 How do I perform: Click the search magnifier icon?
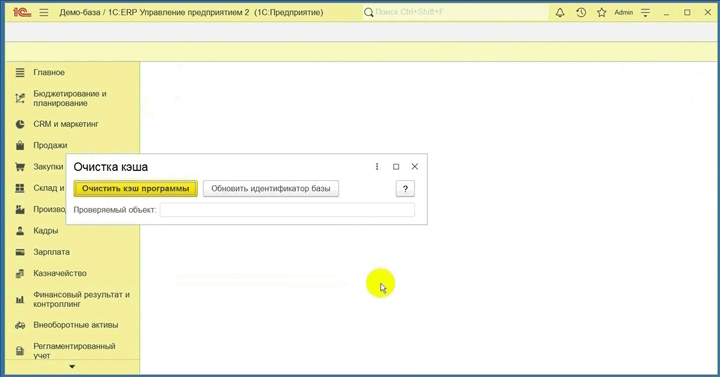[368, 12]
